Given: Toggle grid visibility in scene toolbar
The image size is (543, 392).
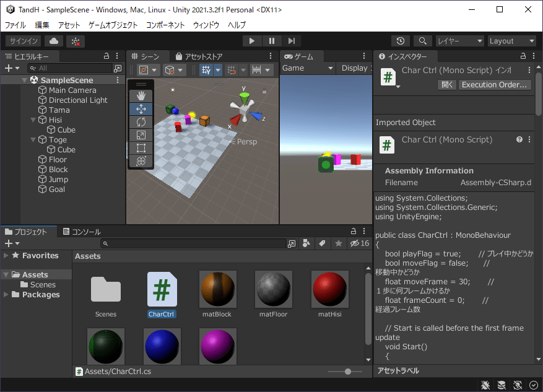Looking at the screenshot, I should (x=206, y=70).
